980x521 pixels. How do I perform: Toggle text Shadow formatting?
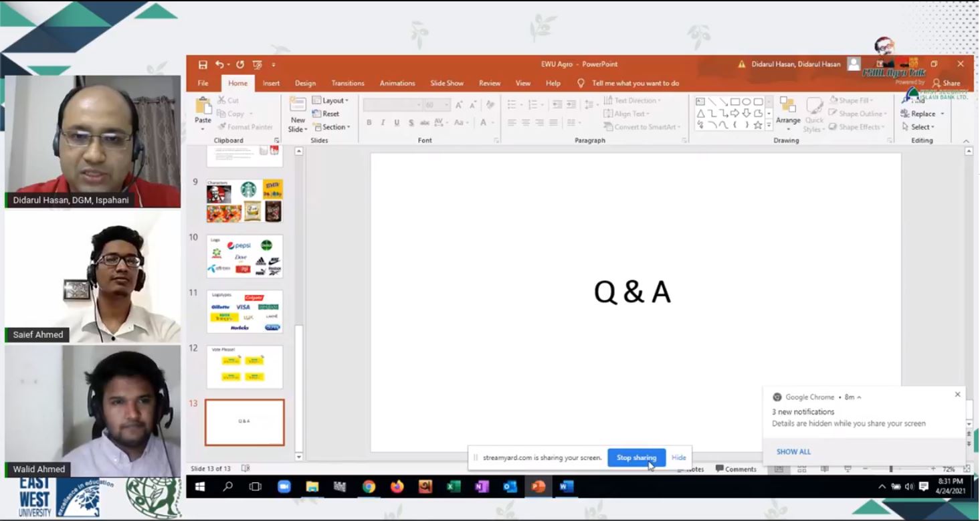coord(411,123)
